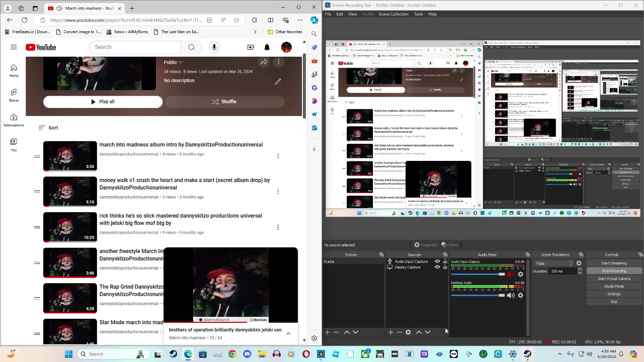Image resolution: width=644 pixels, height=362 pixels.
Task: Toggle playlist Shuffle button
Action: point(224,102)
